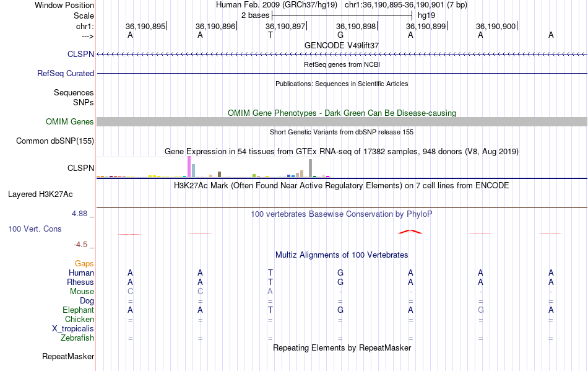This screenshot has height=371, width=588.
Task: Click the CLSPN gene arrow line
Action: tap(342, 55)
